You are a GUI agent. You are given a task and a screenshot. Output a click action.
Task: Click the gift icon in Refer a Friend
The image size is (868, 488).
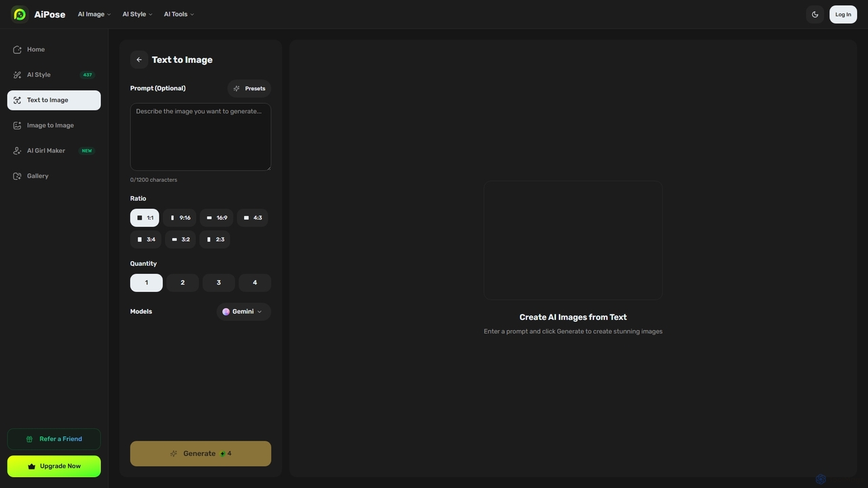(29, 439)
